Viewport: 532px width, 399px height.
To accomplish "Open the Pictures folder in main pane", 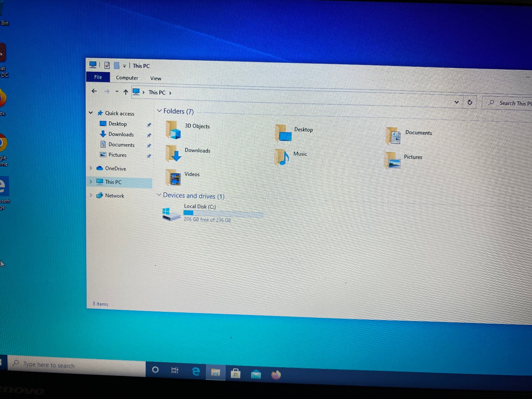I will click(404, 160).
